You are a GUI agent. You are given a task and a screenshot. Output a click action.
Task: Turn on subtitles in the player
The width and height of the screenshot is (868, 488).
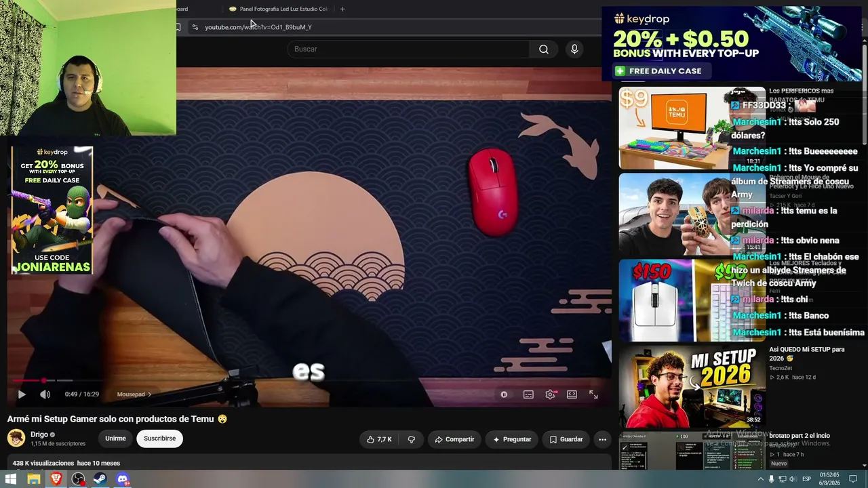pyautogui.click(x=528, y=394)
